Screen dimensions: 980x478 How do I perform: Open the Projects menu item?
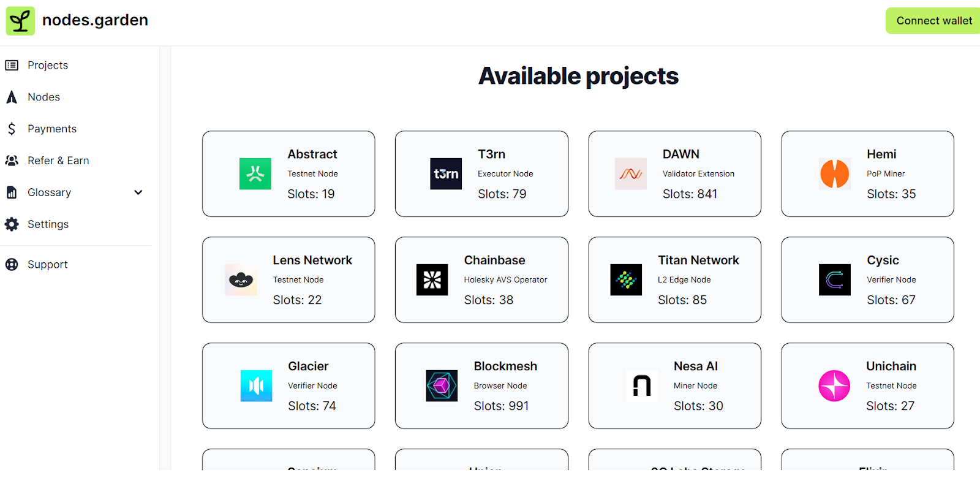(48, 65)
